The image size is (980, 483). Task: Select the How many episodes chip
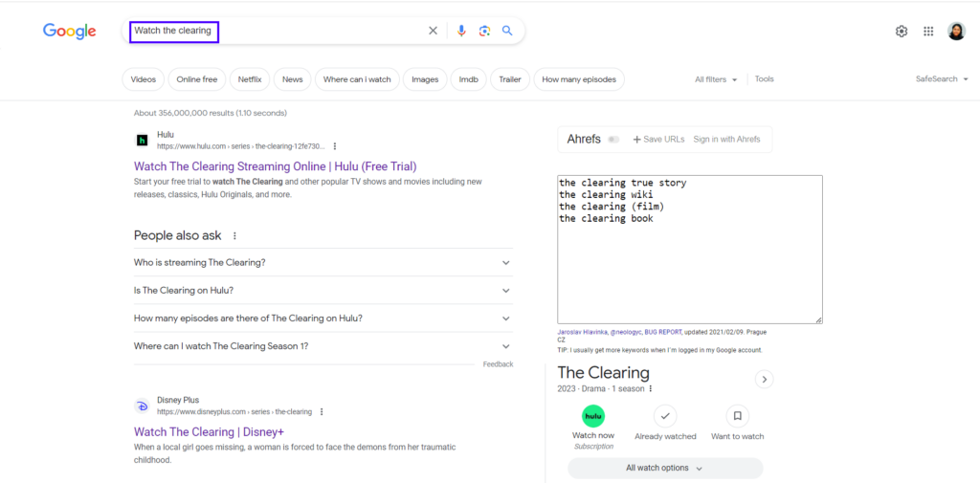(x=579, y=79)
